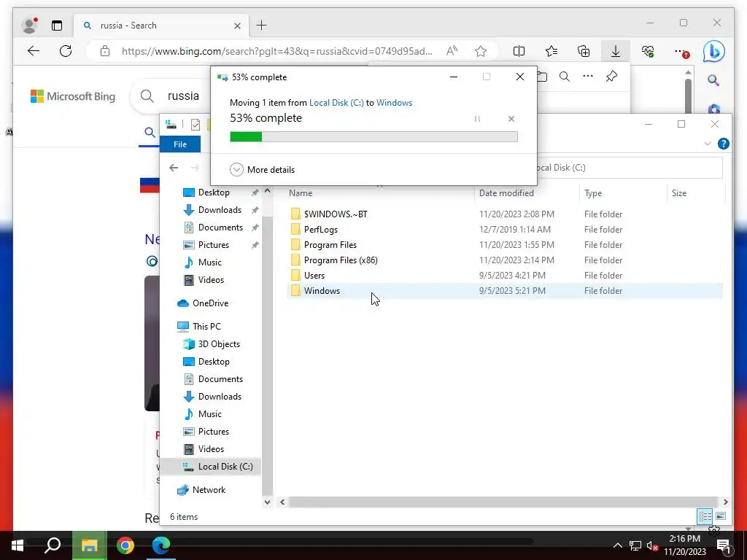Open File Explorer from taskbar
The width and height of the screenshot is (747, 560).
point(89,545)
